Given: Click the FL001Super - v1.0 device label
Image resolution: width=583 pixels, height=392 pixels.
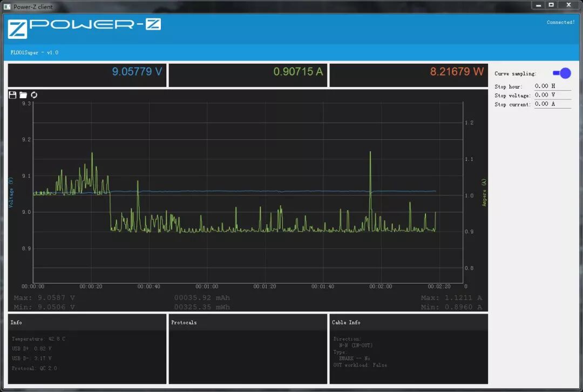Looking at the screenshot, I should (x=34, y=52).
